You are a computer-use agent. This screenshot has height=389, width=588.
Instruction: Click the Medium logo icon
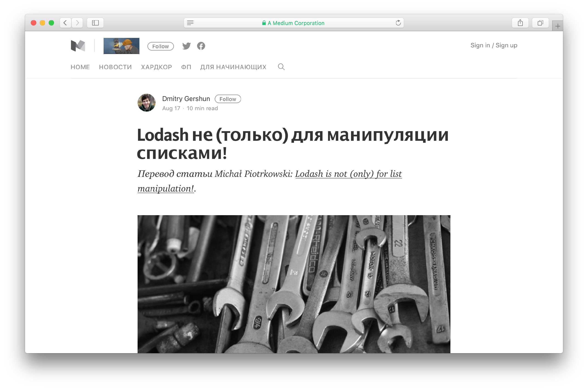point(78,46)
